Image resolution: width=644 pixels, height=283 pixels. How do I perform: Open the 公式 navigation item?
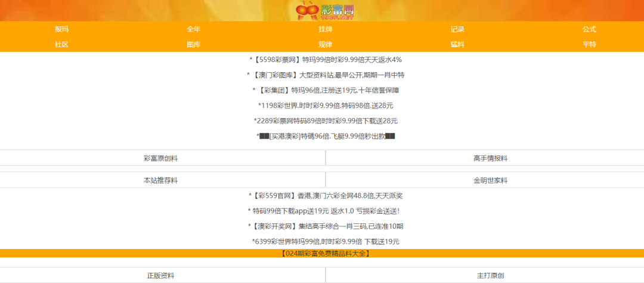(x=589, y=29)
